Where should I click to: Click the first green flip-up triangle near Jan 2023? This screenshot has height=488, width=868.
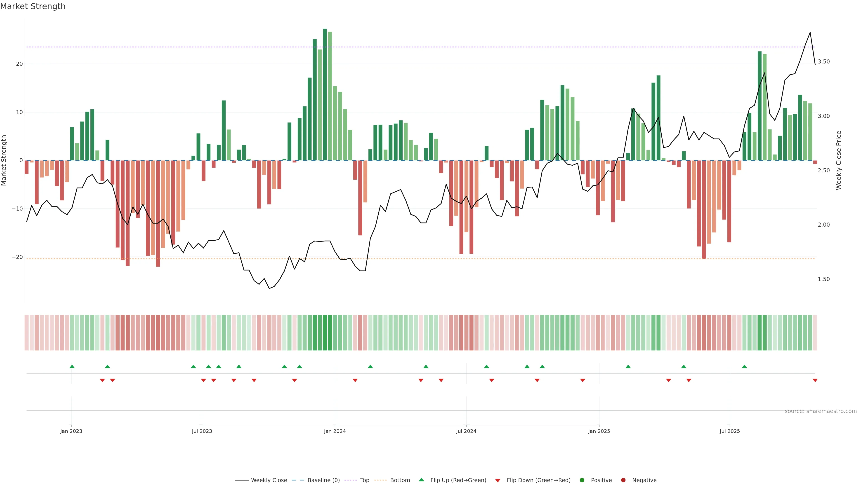72,366
